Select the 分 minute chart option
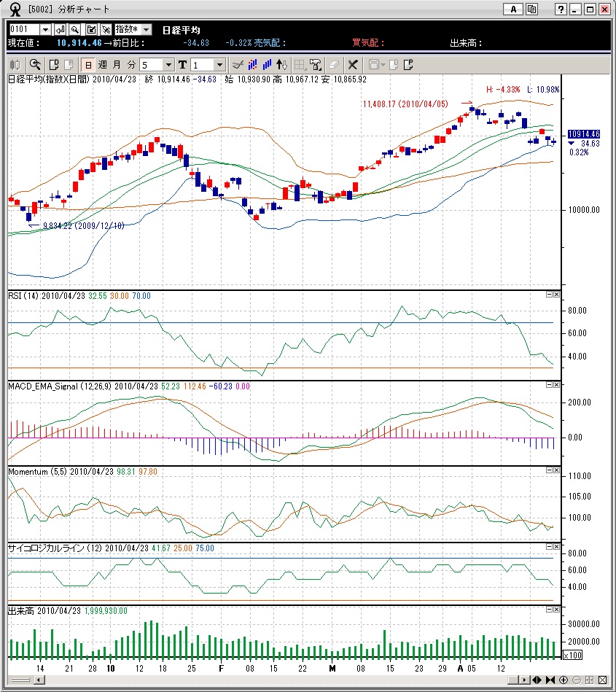The width and height of the screenshot is (616, 692). pos(131,65)
